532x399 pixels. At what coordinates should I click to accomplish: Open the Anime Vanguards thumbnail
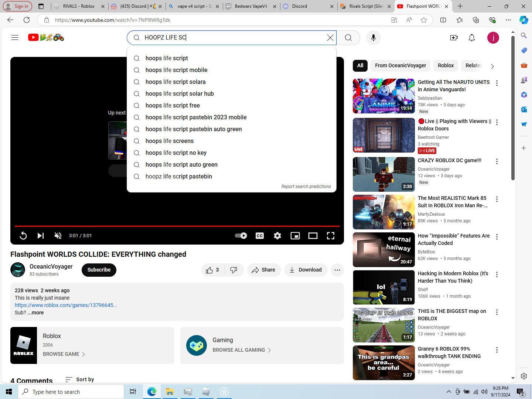click(x=384, y=96)
